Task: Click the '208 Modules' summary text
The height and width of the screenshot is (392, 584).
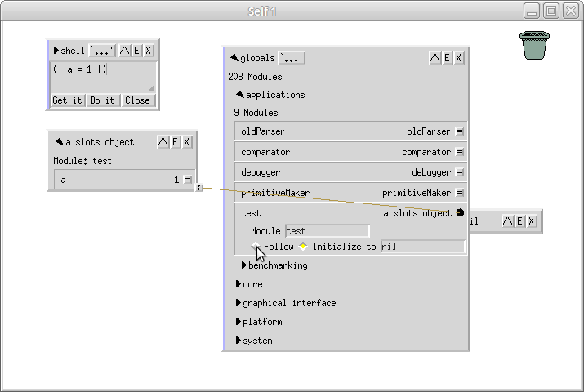Action: [255, 77]
